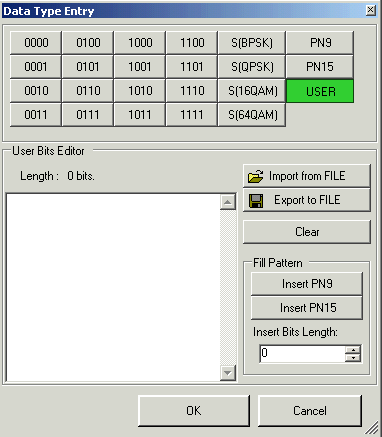
Task: Choose the 0101 data pattern
Action: 88,67
